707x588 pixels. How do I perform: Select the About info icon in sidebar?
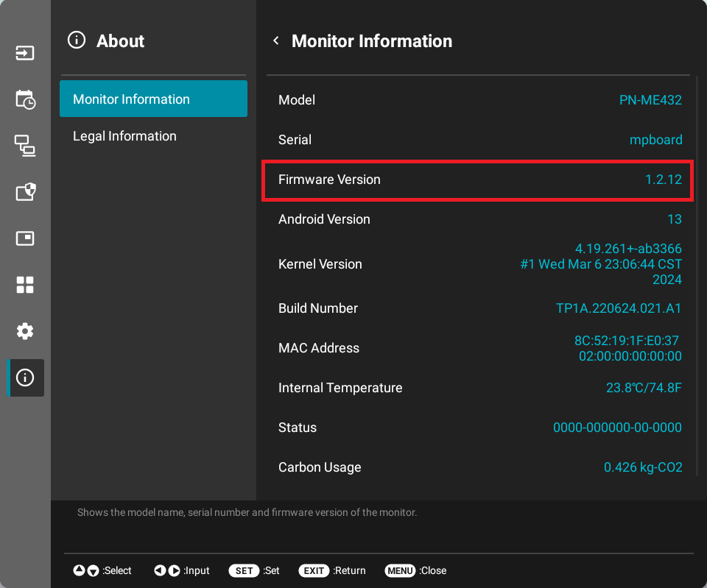(x=25, y=378)
